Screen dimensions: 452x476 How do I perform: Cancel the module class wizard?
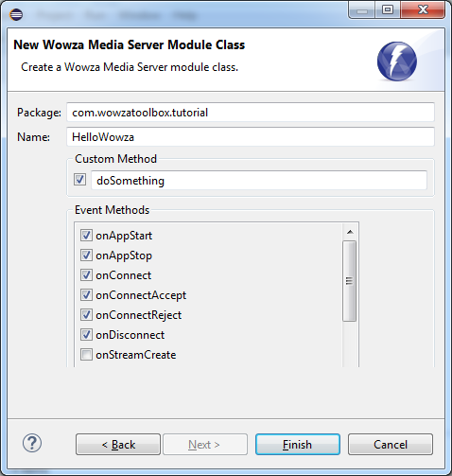[x=391, y=445]
